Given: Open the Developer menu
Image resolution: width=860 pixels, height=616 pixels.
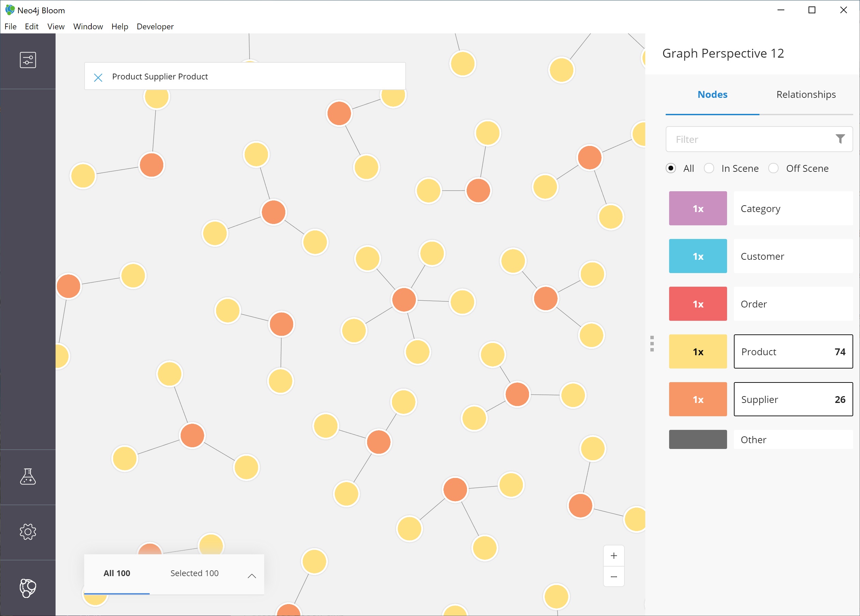Looking at the screenshot, I should click(x=155, y=27).
